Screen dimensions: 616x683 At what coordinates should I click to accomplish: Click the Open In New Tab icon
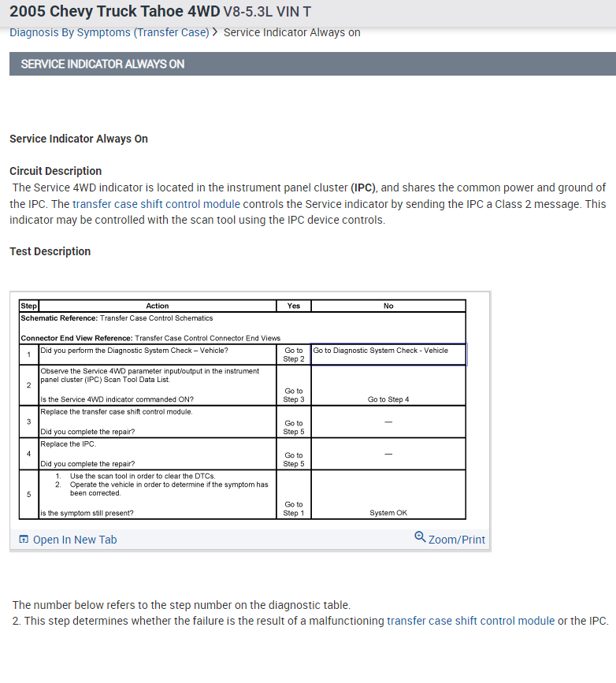pos(24,540)
